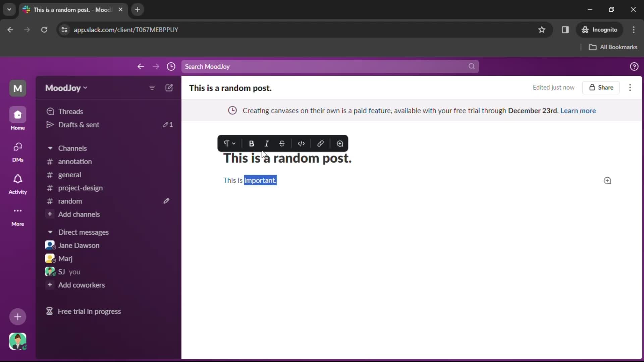The height and width of the screenshot is (362, 644).
Task: Select the Italic formatting icon
Action: [x=267, y=143]
